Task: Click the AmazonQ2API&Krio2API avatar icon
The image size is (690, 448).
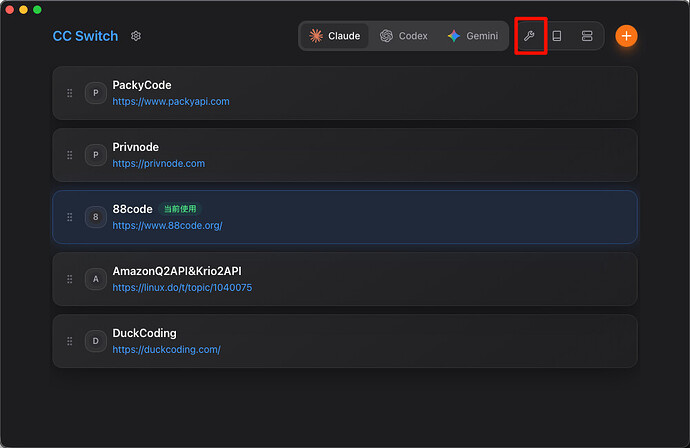Action: pos(95,279)
